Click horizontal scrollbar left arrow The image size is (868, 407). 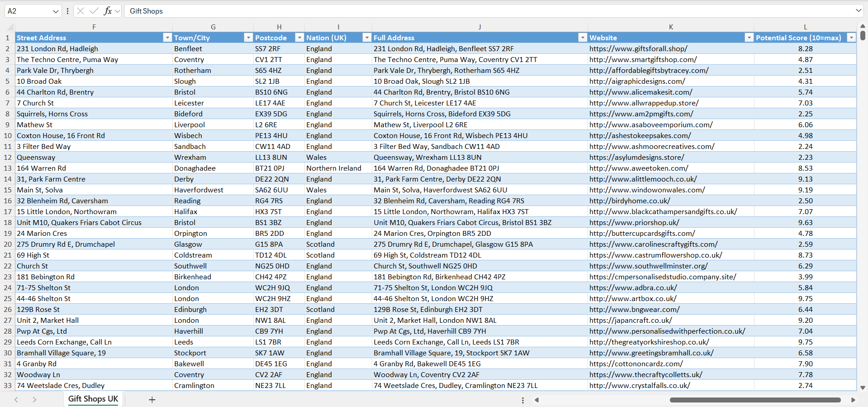pos(537,400)
